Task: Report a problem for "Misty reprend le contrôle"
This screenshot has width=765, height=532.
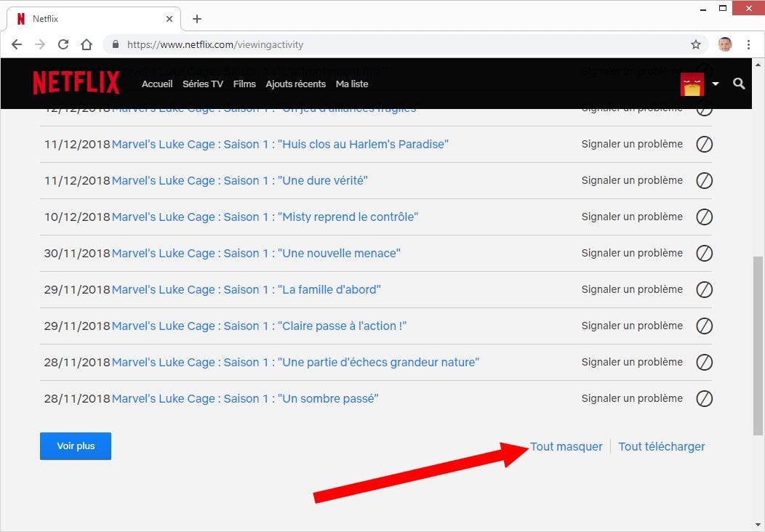Action: pos(632,217)
